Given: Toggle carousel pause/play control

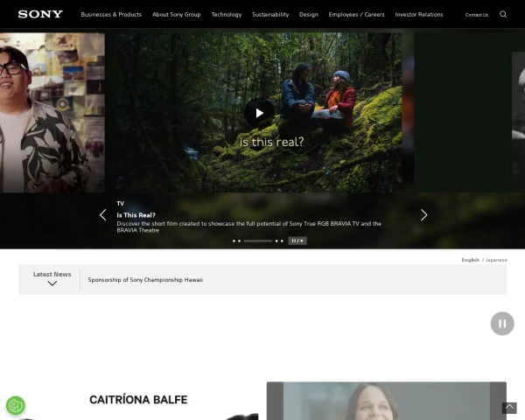Looking at the screenshot, I should point(297,241).
